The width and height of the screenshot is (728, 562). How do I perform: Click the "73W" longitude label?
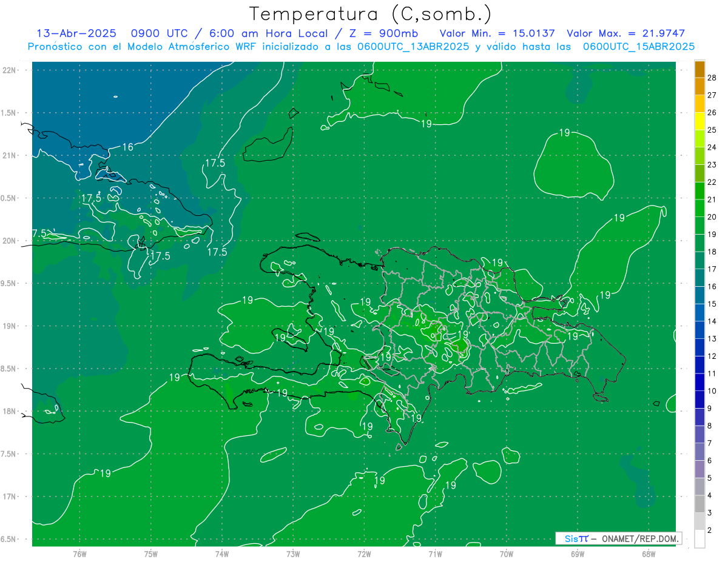(293, 554)
